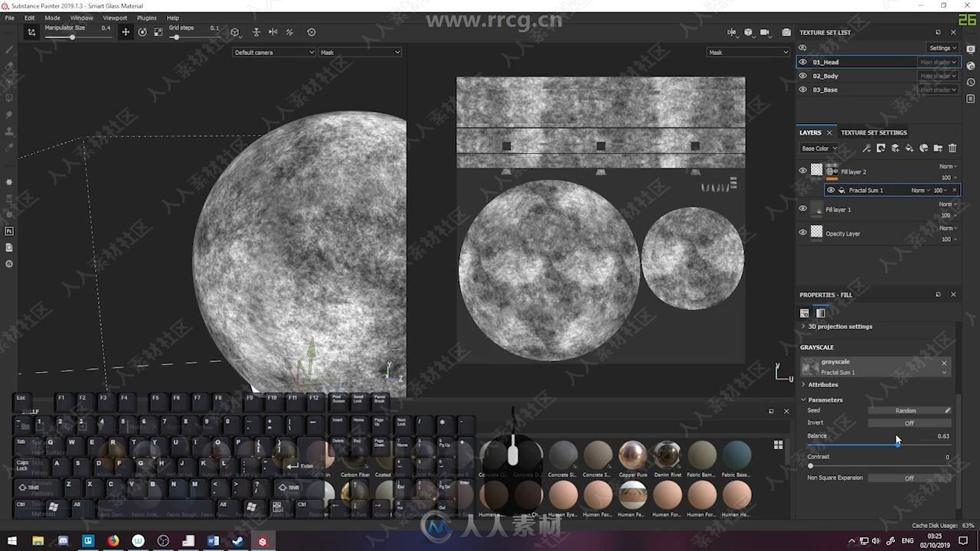Open the File menu
The width and height of the screenshot is (980, 551).
point(10,18)
